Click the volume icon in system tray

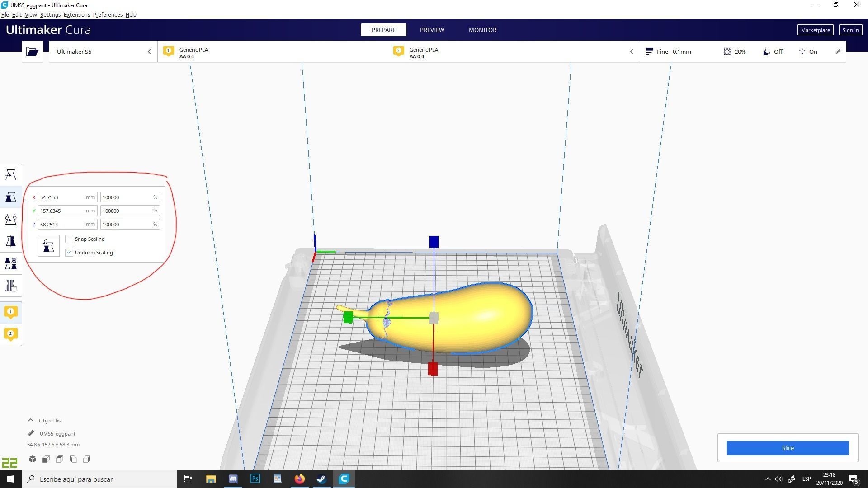pos(778,479)
